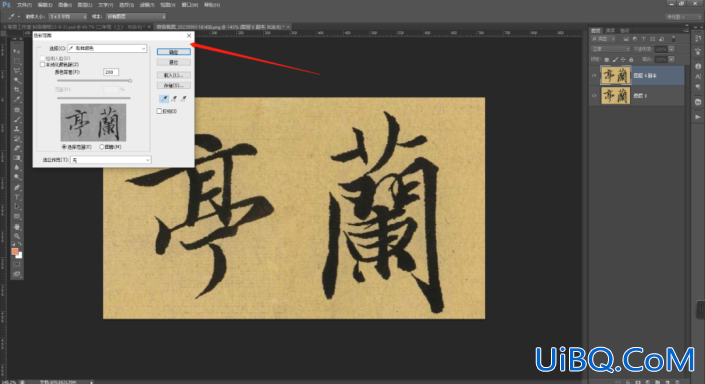Select the Quick Selection tool

click(x=17, y=80)
